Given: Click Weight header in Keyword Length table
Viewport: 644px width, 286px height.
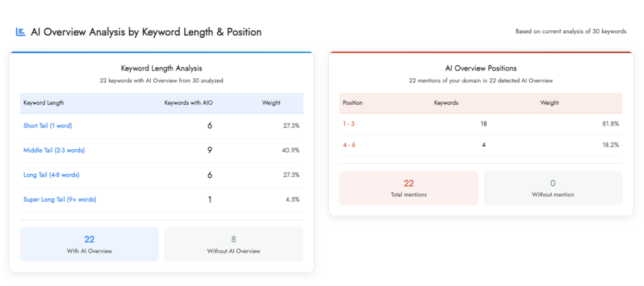Looking at the screenshot, I should click(x=271, y=103).
